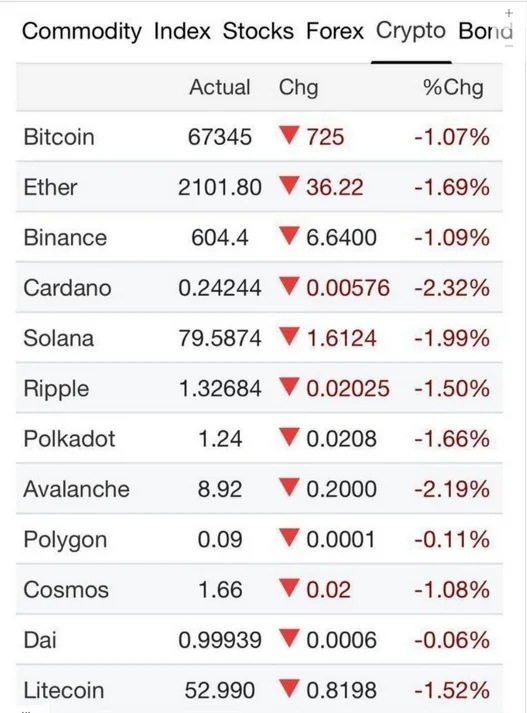Click the red arrow in Polkadot row
The width and height of the screenshot is (527, 713).
[x=289, y=437]
